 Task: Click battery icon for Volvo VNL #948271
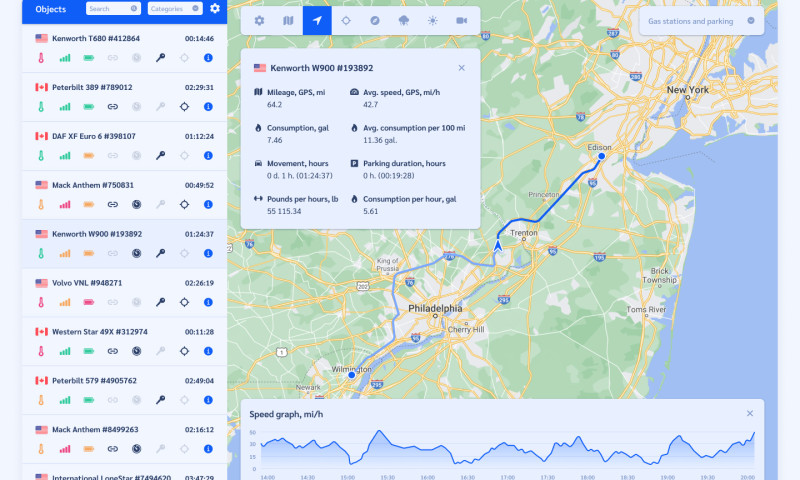click(x=89, y=302)
